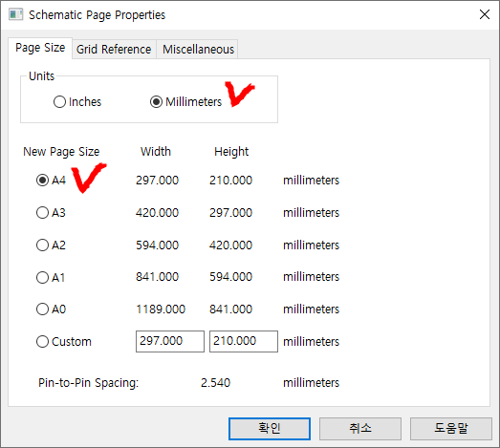Click the A1 width value 841.000

[x=157, y=277]
